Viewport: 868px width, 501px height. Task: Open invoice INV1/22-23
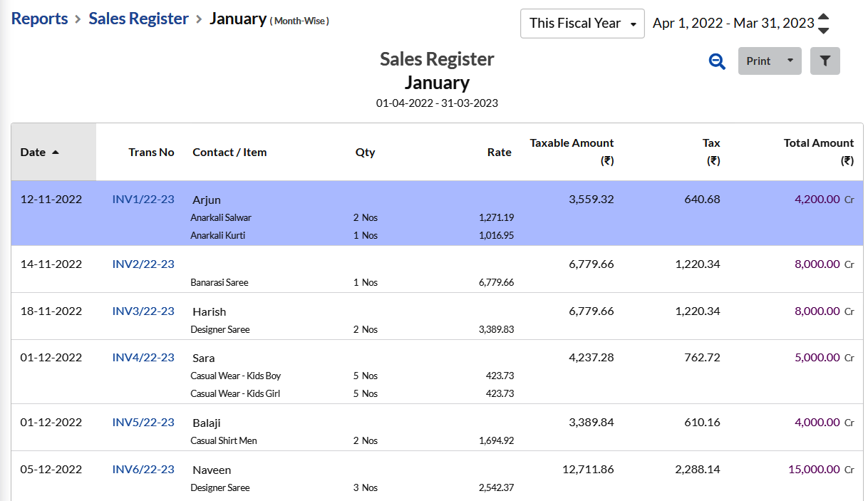pyautogui.click(x=143, y=200)
